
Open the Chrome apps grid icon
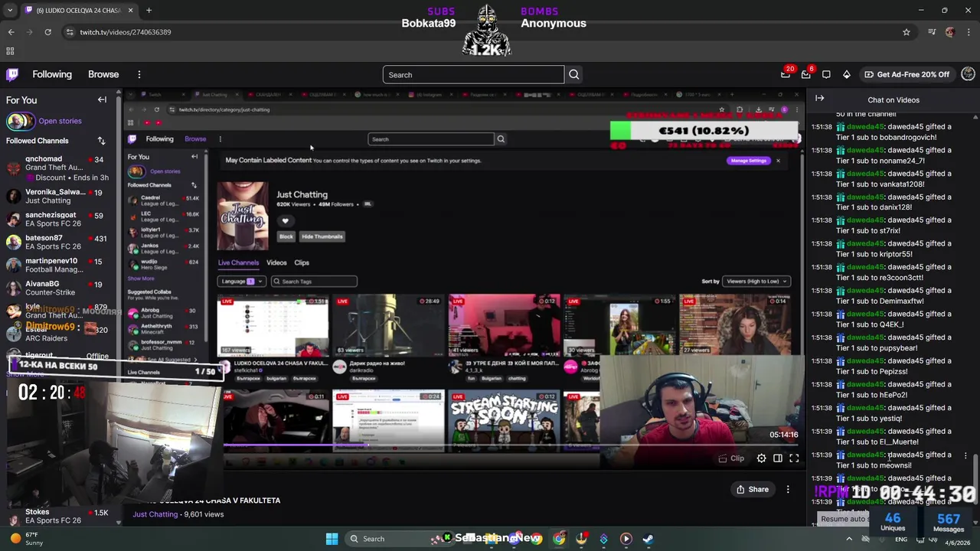click(x=10, y=51)
